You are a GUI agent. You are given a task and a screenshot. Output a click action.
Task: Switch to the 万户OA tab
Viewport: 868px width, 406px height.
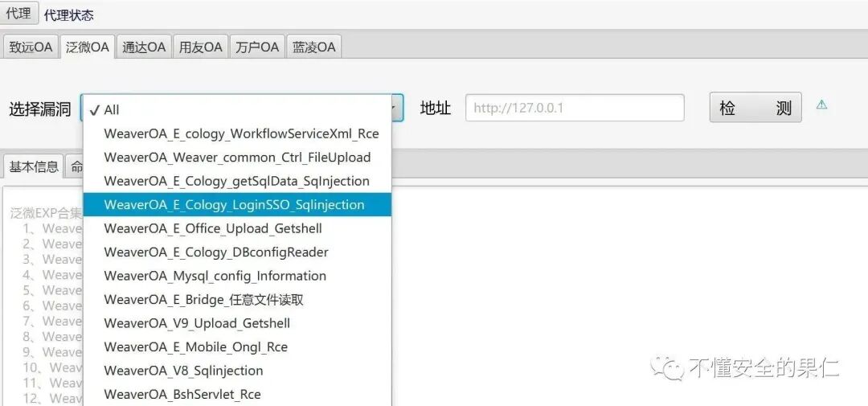(257, 47)
